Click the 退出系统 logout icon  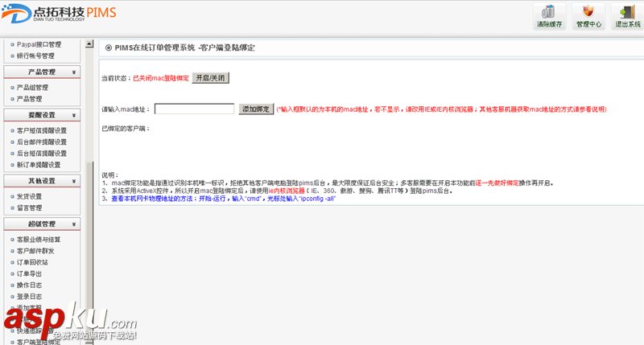click(x=627, y=16)
